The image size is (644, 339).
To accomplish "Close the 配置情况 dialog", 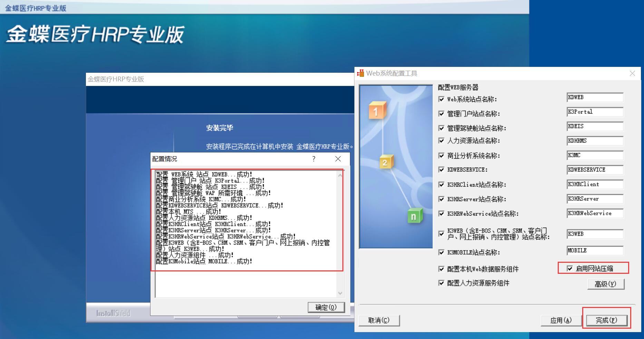I will [x=338, y=159].
